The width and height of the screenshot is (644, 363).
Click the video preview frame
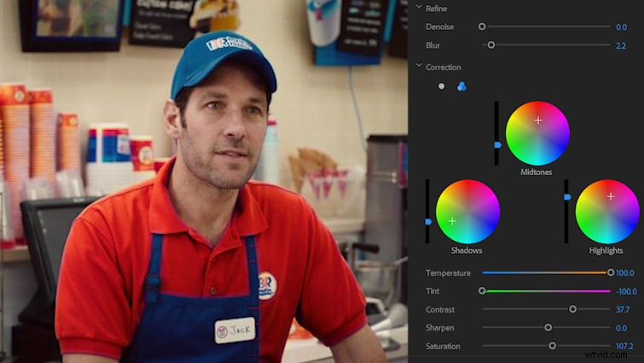pos(204,181)
